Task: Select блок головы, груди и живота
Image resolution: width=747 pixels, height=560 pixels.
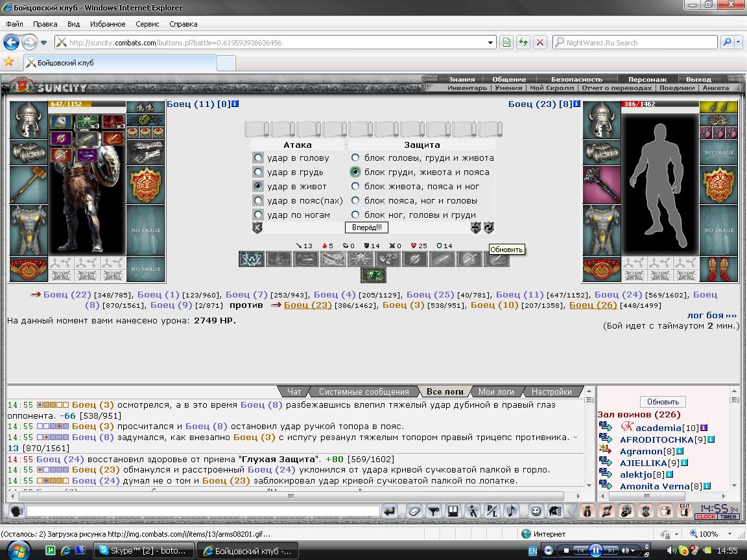Action: (355, 157)
